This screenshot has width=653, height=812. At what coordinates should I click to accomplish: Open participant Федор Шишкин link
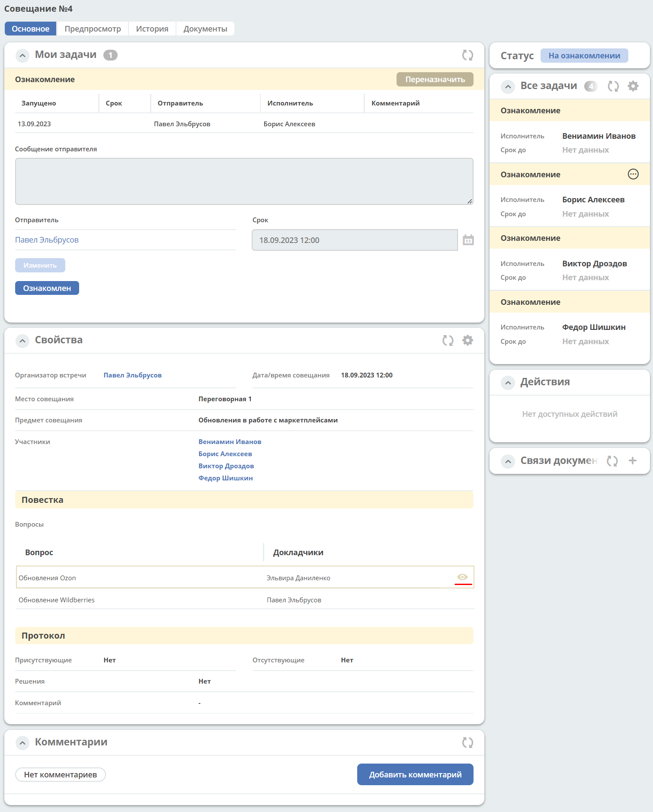pyautogui.click(x=226, y=478)
